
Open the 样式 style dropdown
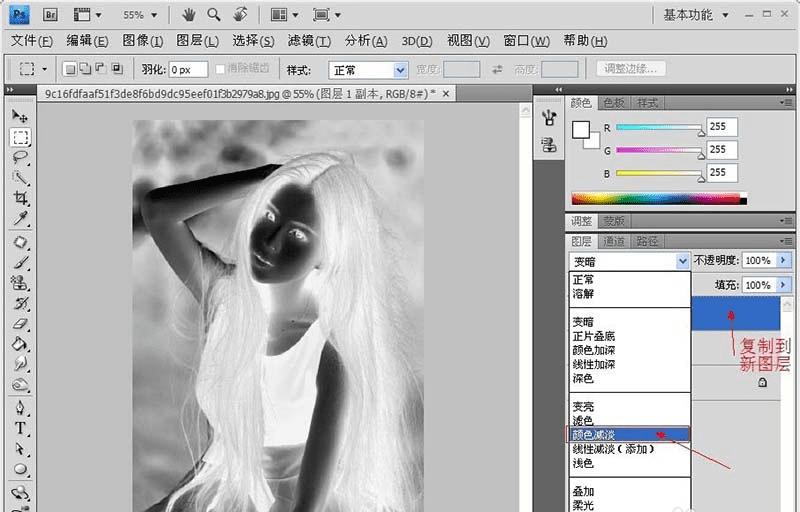point(370,70)
